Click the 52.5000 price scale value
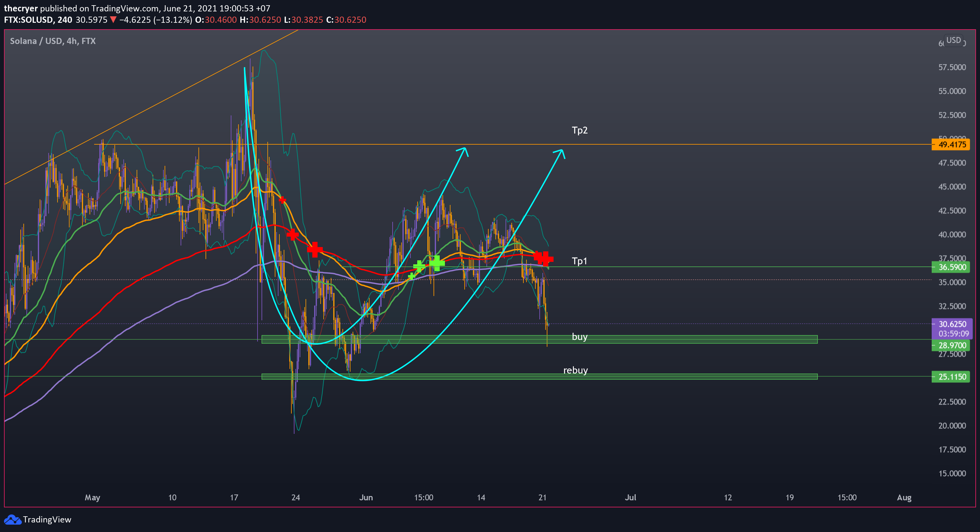The image size is (980, 532). 952,115
